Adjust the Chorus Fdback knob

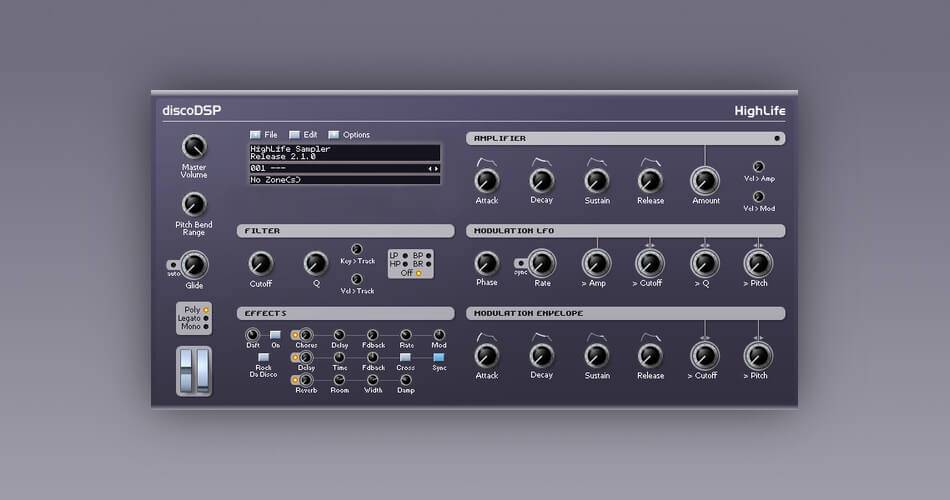coord(373,335)
